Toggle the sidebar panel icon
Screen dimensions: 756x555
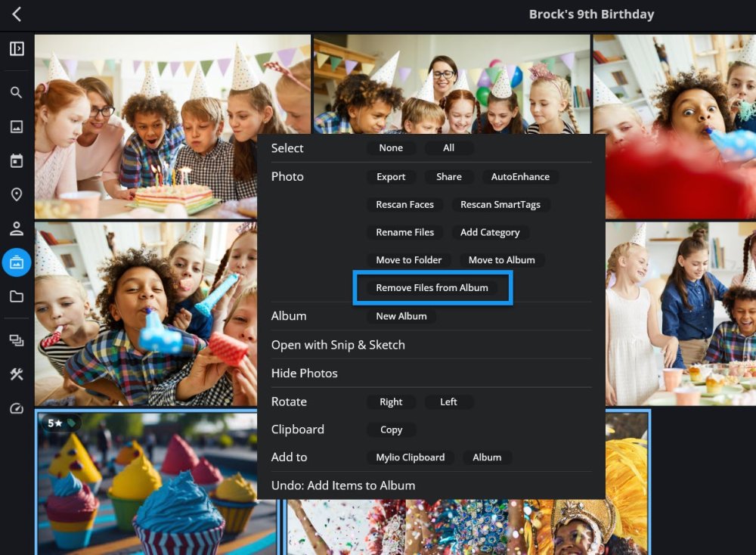[x=17, y=48]
